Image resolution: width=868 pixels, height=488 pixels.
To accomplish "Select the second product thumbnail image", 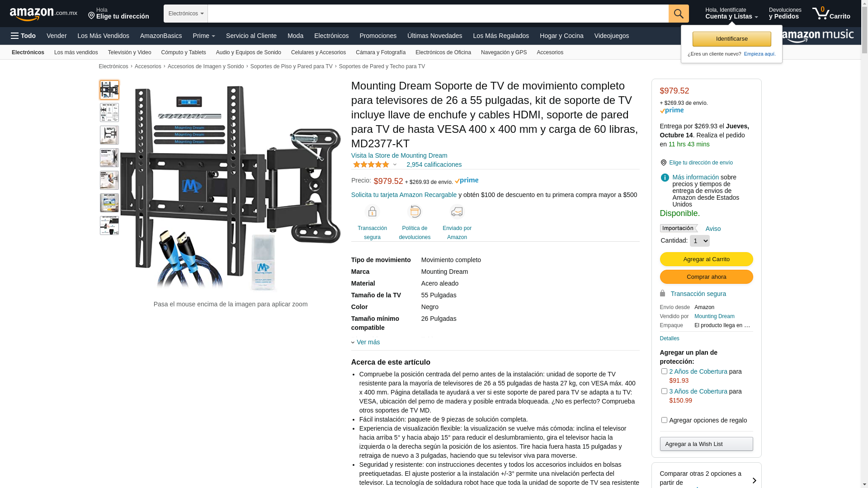I will click(x=109, y=113).
